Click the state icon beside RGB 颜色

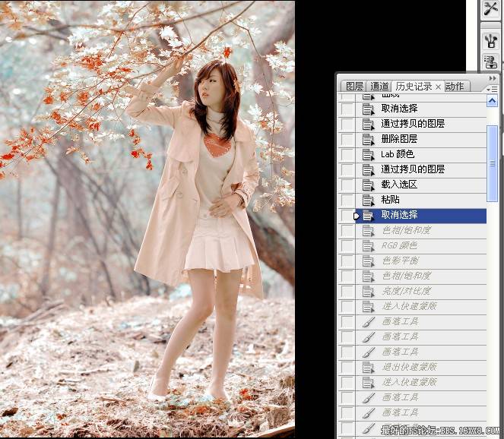pyautogui.click(x=369, y=246)
